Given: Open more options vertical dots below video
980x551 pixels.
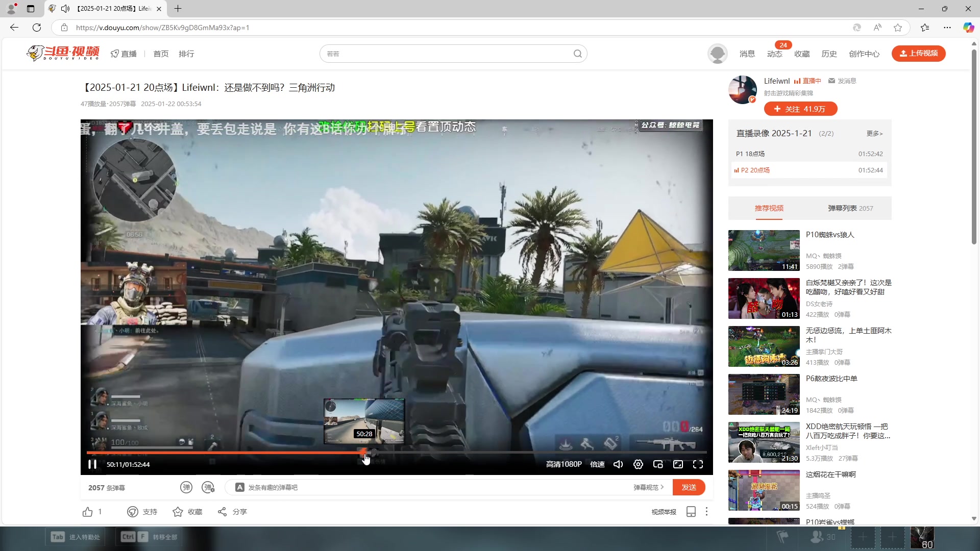Looking at the screenshot, I should [x=706, y=512].
